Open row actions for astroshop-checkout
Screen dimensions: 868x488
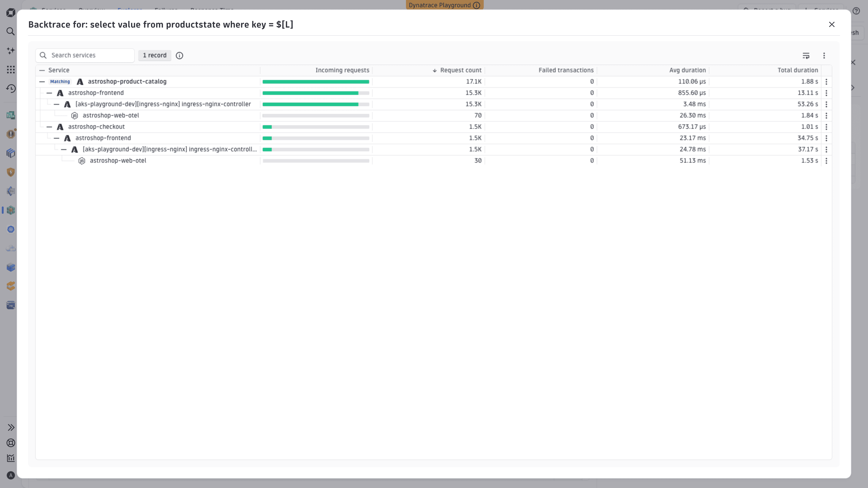tap(826, 127)
